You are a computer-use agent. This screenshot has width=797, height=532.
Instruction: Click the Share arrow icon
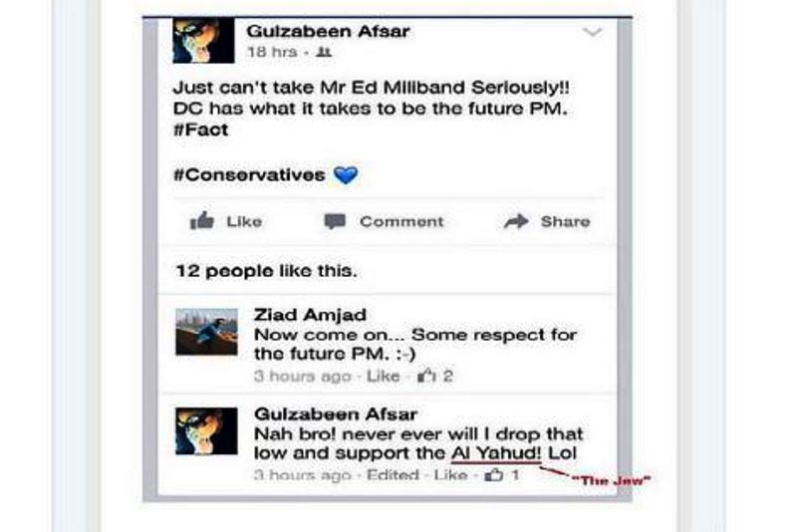pyautogui.click(x=516, y=221)
